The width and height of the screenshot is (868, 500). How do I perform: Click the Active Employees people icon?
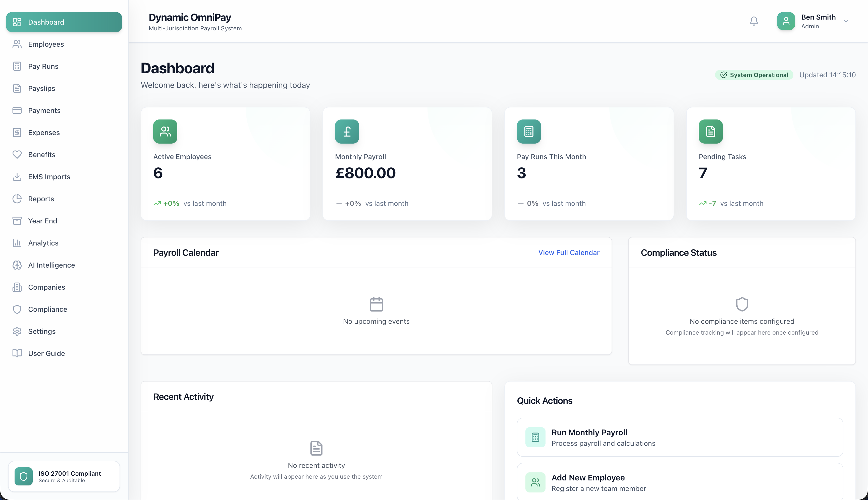165,132
